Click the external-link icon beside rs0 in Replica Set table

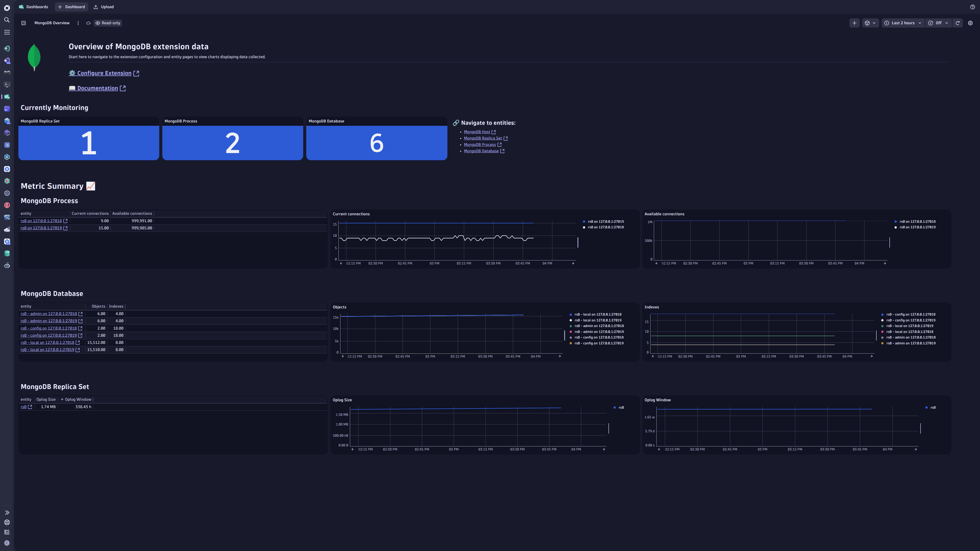tap(30, 407)
